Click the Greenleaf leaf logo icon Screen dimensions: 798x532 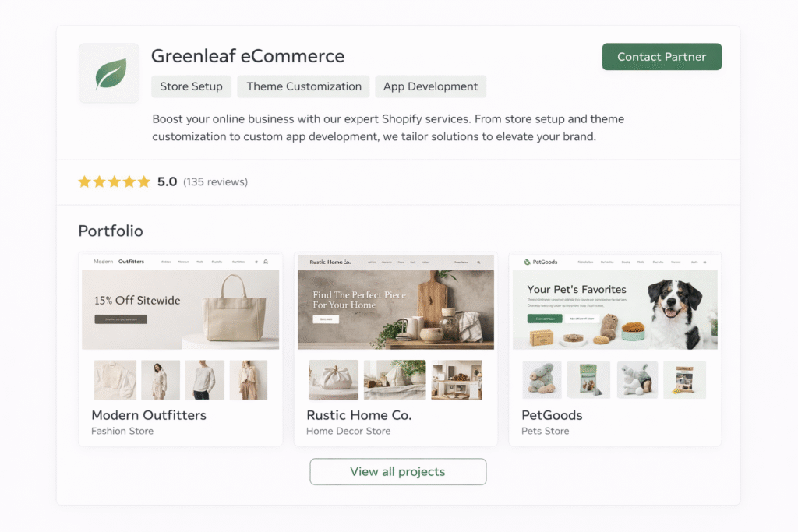(109, 73)
